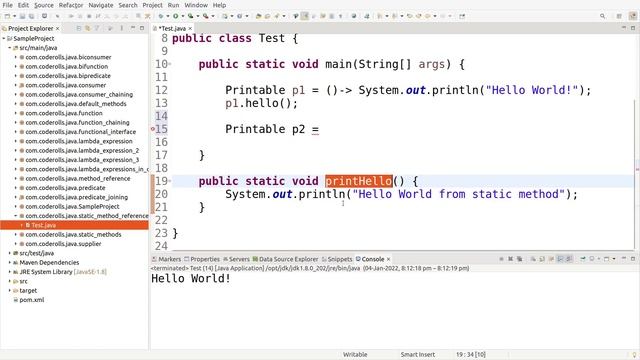Viewport: 640px width, 360px height.
Task: Open the Project menu
Action: point(152,5)
